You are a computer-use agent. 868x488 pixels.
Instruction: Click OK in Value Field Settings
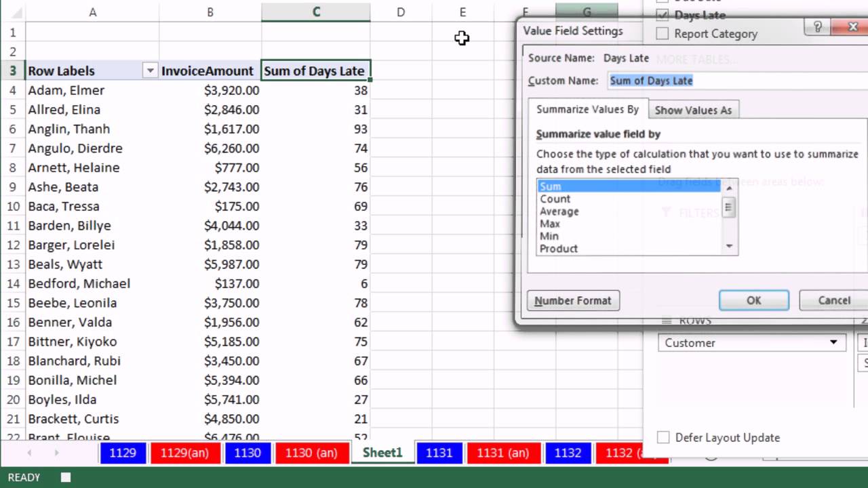pyautogui.click(x=753, y=300)
